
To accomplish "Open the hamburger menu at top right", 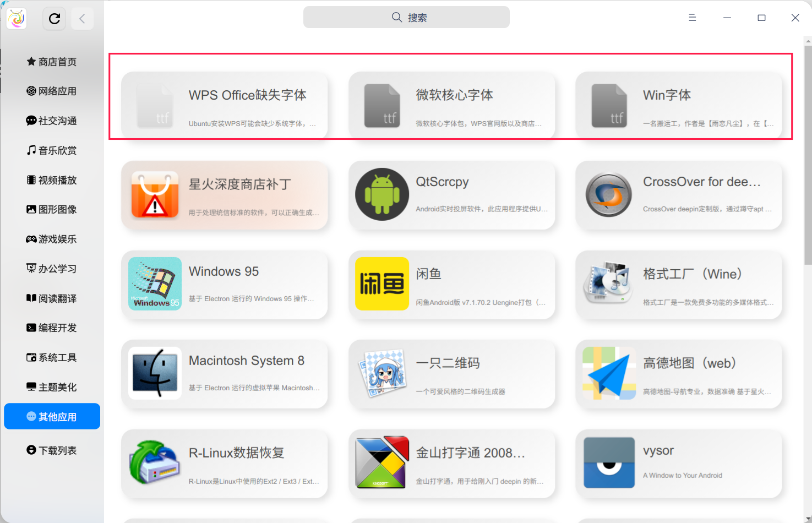I will click(692, 17).
